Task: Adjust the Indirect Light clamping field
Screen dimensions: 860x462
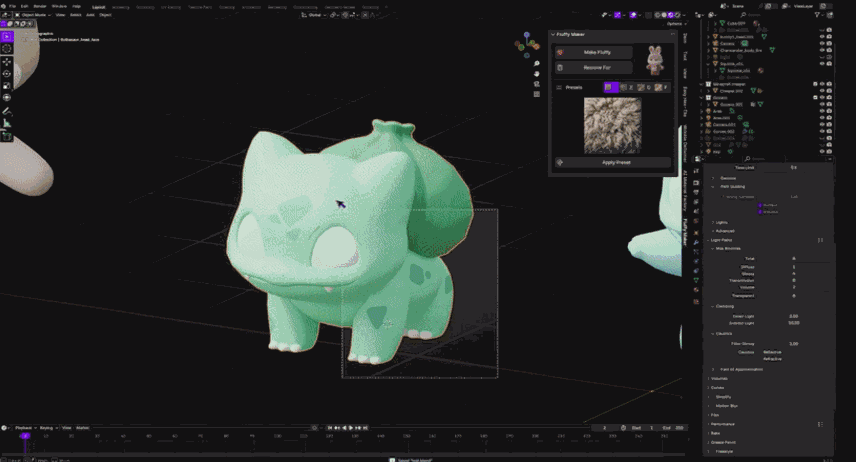Action: pos(793,323)
